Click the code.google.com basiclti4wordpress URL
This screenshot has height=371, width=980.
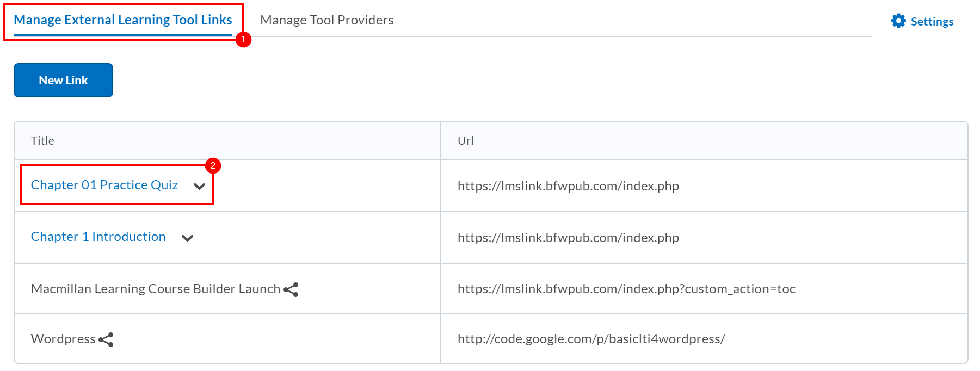click(x=591, y=339)
